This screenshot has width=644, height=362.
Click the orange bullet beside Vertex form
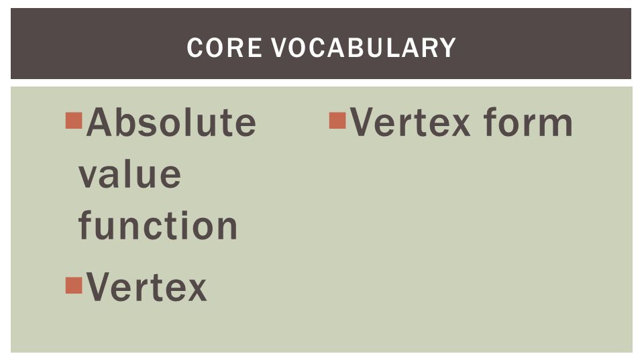click(x=337, y=121)
